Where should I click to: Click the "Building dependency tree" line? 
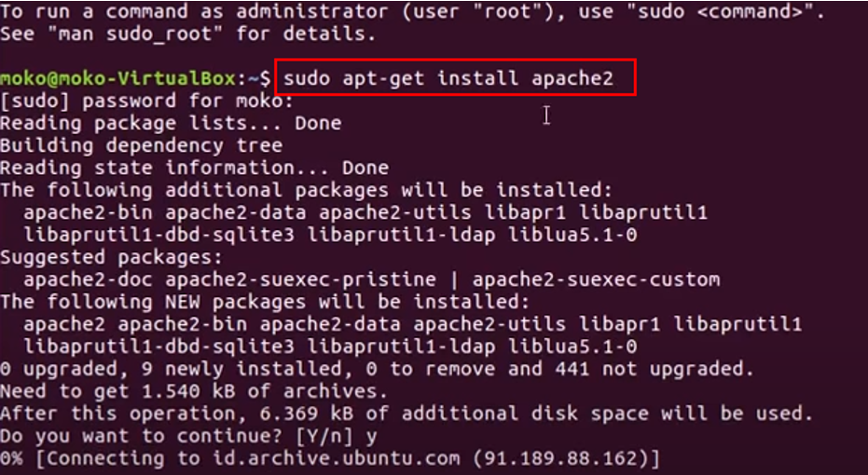tap(141, 145)
